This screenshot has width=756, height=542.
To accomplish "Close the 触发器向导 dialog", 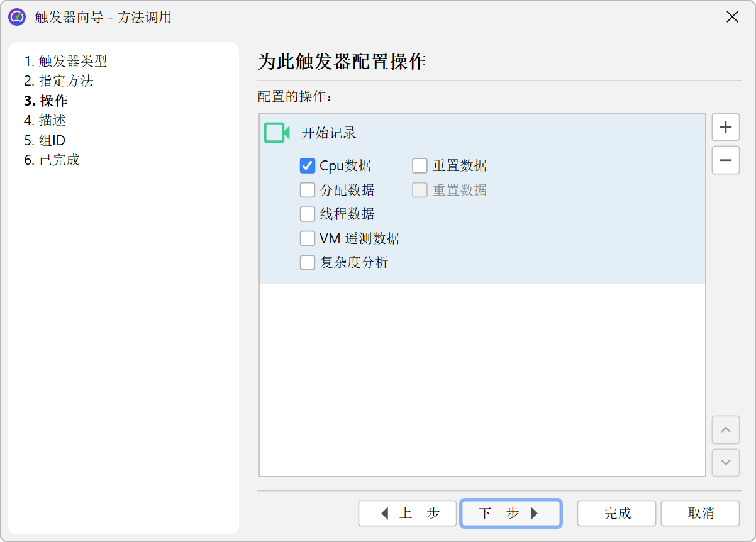I will point(732,17).
